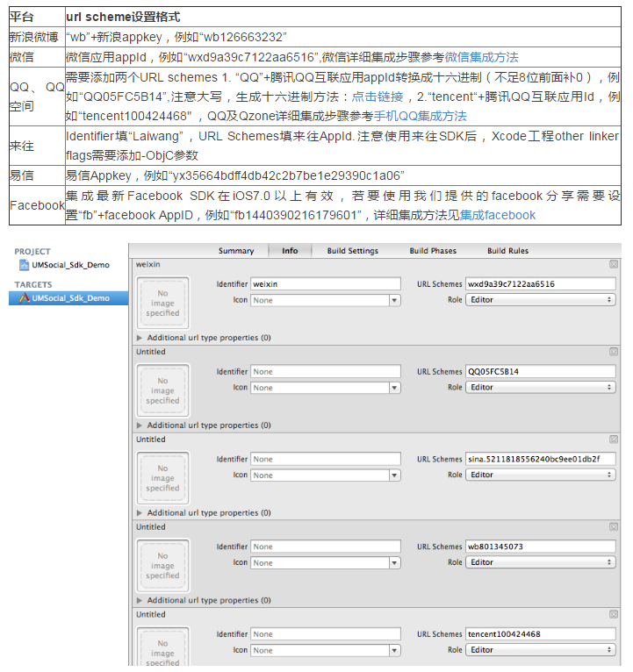Screen dimensions: 633x672
Task: Expand additional url properties under the sina scheme entry
Action: point(141,513)
